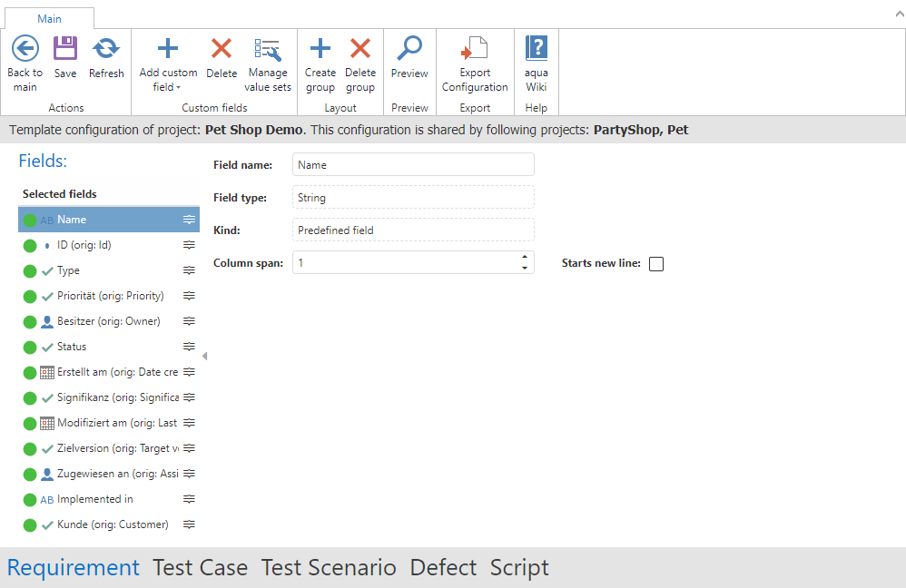Click the Delete group icon
Viewport: 906px width, 588px height.
(360, 50)
